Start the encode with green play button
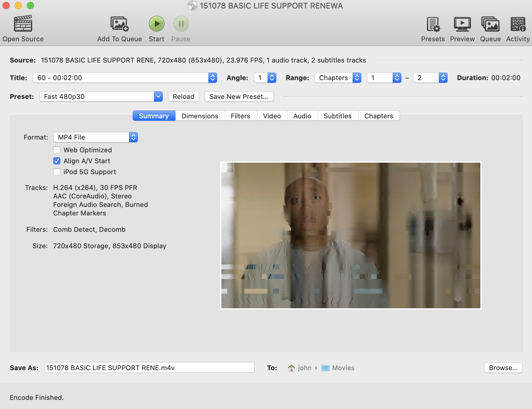Viewport: 532px width, 409px height. tap(157, 24)
